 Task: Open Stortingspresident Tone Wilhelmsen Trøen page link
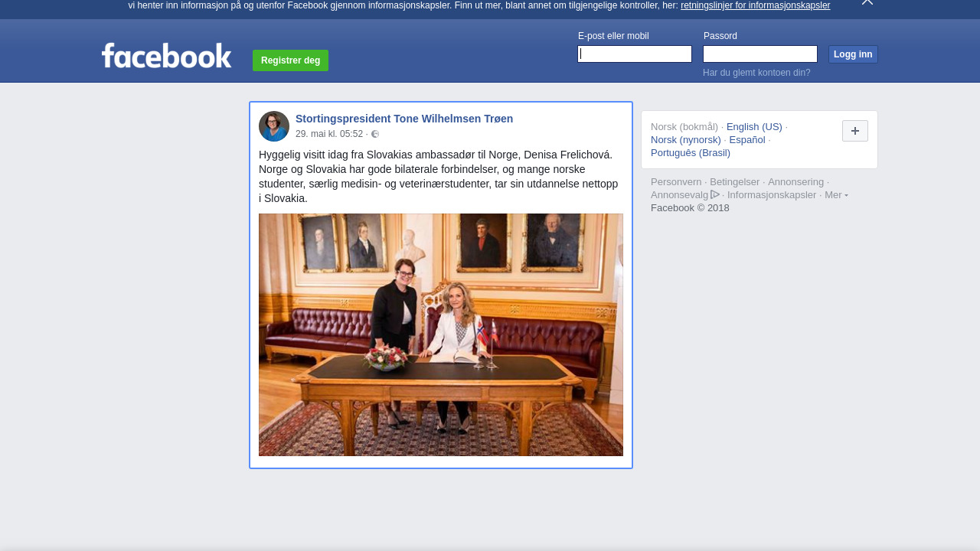click(x=404, y=119)
